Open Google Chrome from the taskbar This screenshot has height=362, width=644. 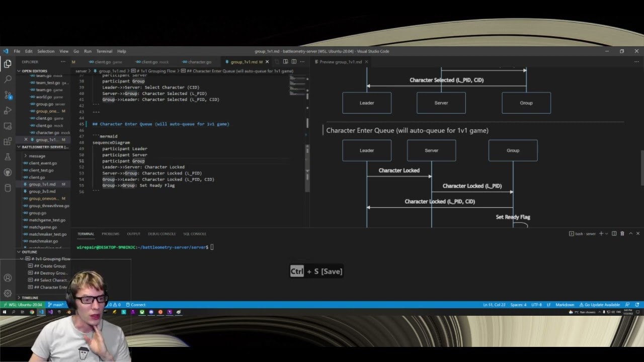pyautogui.click(x=32, y=312)
